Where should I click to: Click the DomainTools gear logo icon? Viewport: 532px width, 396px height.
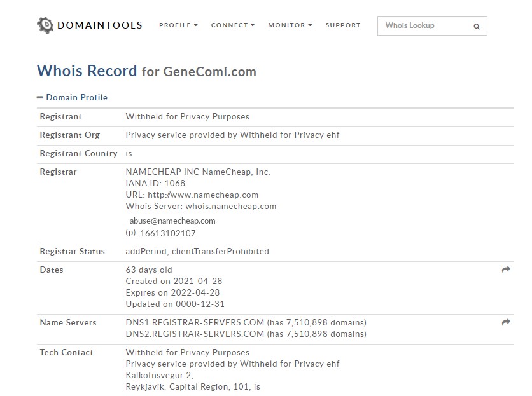tap(45, 25)
